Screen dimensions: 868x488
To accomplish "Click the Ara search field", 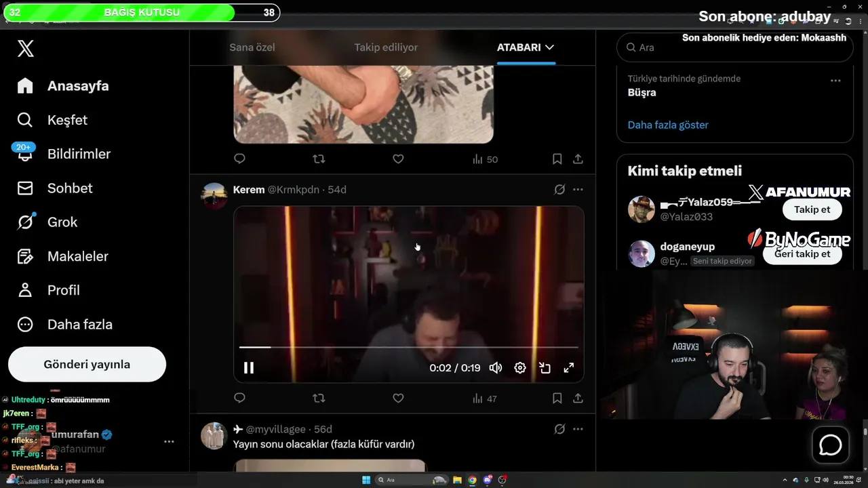I will click(x=734, y=47).
